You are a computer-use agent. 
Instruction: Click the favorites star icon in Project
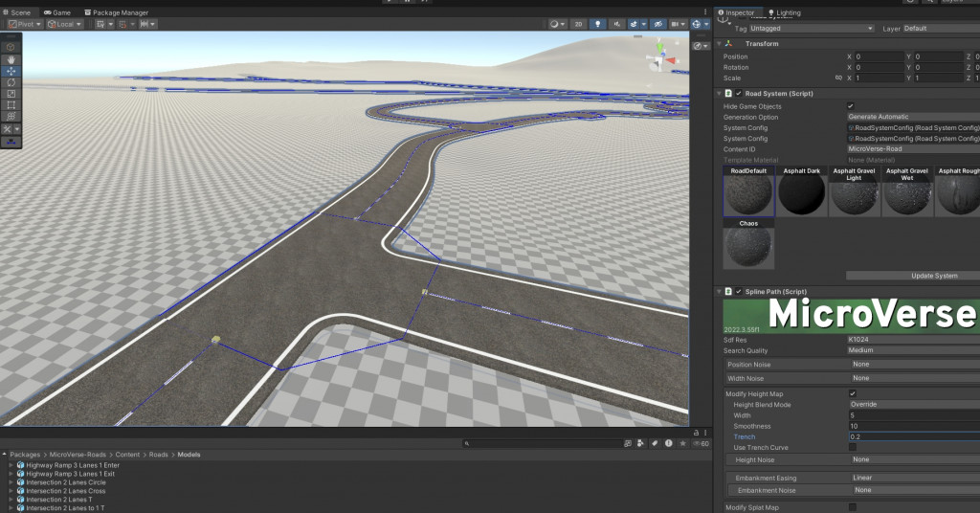[x=682, y=443]
